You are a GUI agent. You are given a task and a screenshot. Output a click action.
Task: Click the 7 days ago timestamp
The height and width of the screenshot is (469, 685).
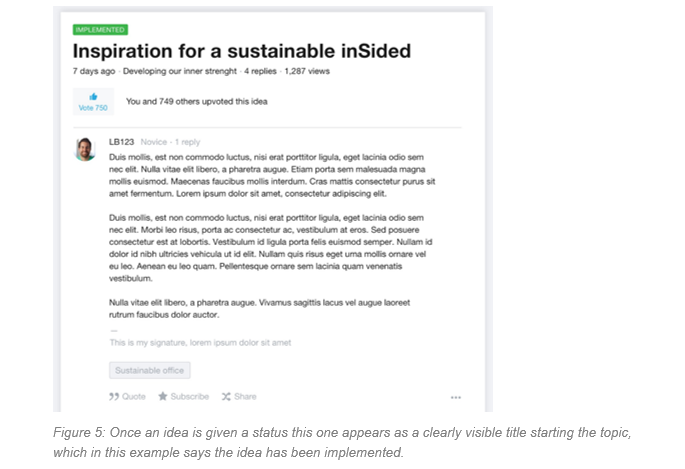(94, 71)
